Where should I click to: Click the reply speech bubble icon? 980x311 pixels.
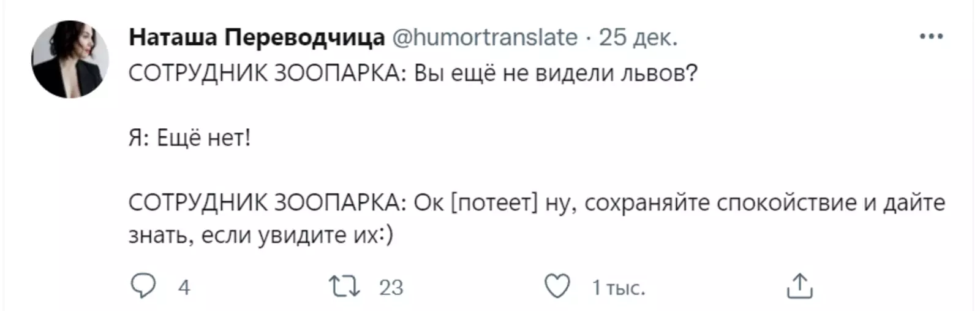(144, 286)
